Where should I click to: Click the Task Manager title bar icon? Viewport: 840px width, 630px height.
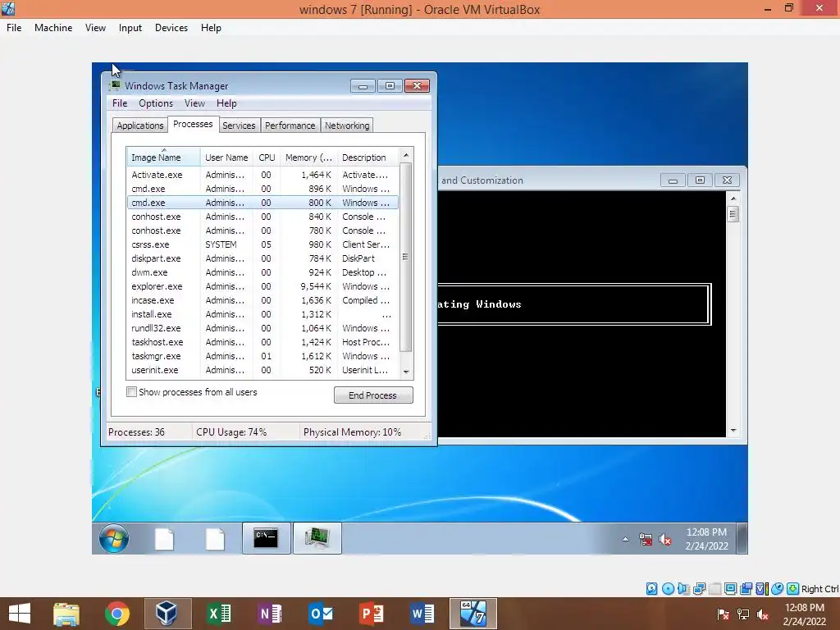click(115, 85)
